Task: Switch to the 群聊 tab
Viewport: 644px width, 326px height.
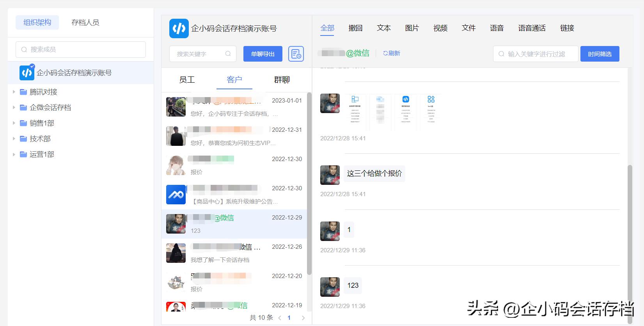Action: (x=282, y=80)
